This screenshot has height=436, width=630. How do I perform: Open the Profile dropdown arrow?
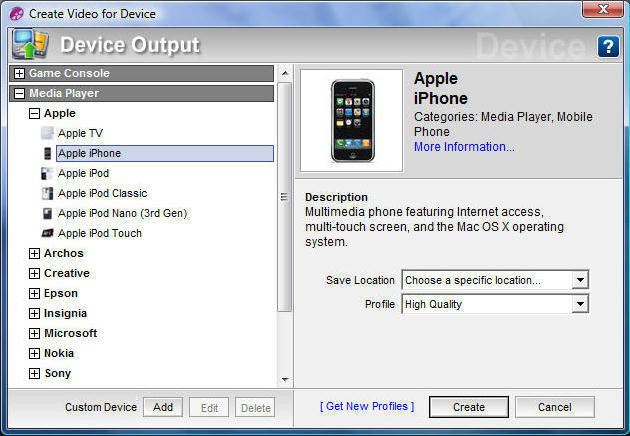click(x=580, y=304)
